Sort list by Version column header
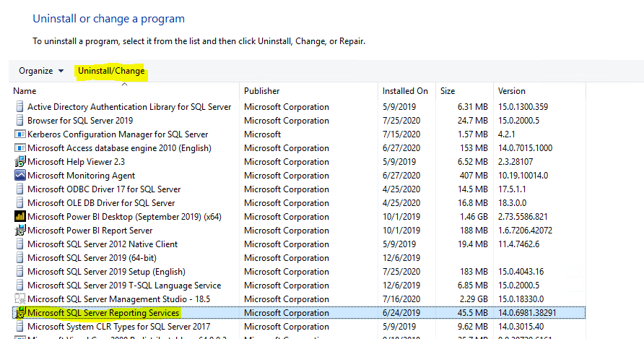The image size is (644, 339). pyautogui.click(x=512, y=91)
